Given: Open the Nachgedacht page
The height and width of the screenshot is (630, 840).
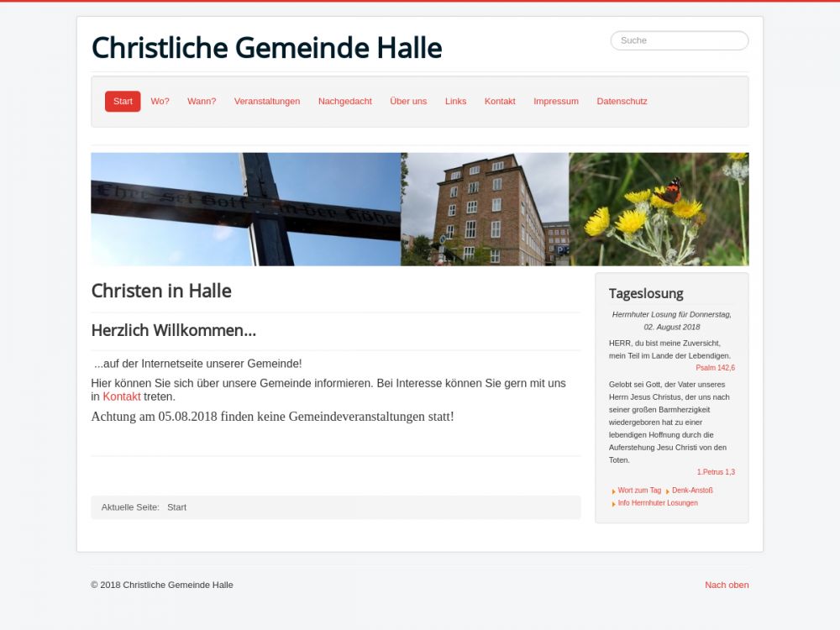Looking at the screenshot, I should click(x=345, y=102).
